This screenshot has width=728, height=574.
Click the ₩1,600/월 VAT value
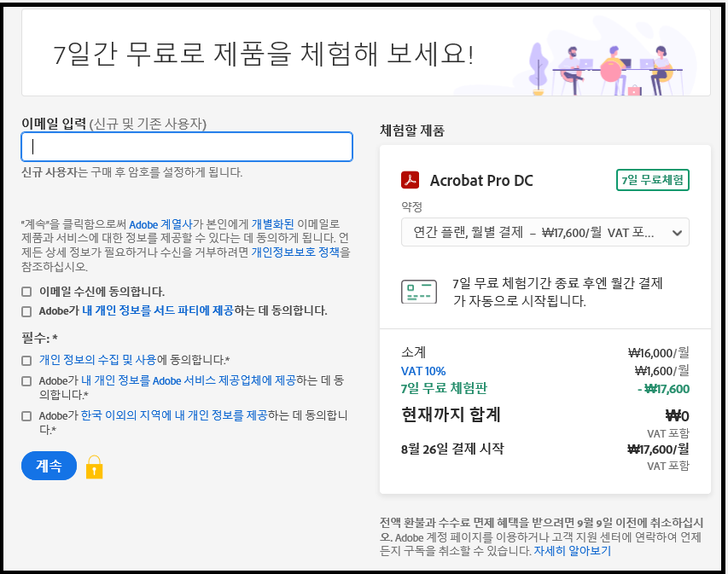[x=662, y=371]
